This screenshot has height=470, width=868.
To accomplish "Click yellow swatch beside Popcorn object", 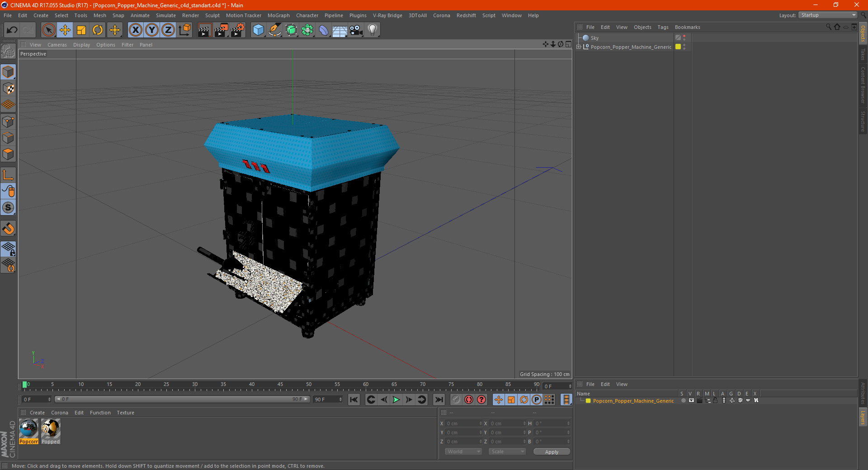I will tap(678, 47).
